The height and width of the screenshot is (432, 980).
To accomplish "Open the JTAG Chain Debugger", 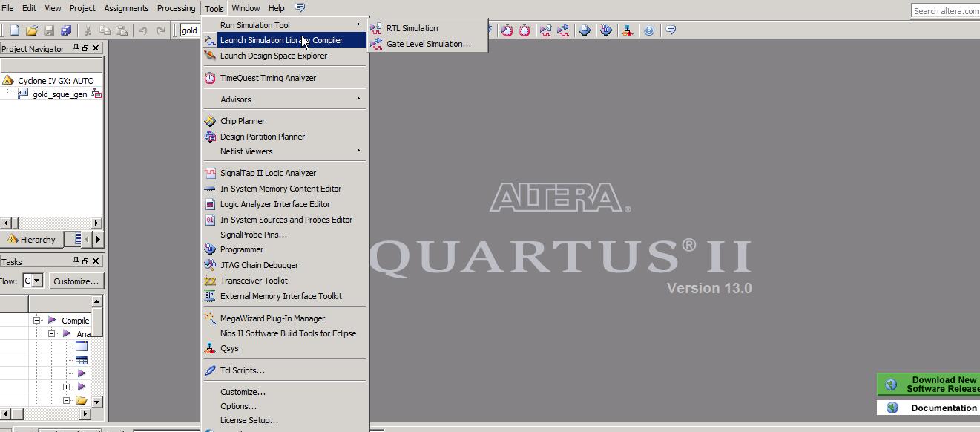I will [285, 265].
